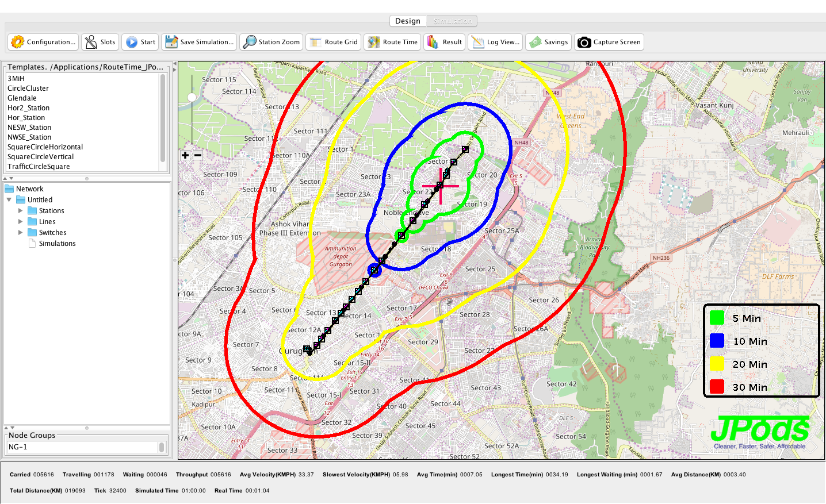Expand the Lines tree folder

point(21,222)
